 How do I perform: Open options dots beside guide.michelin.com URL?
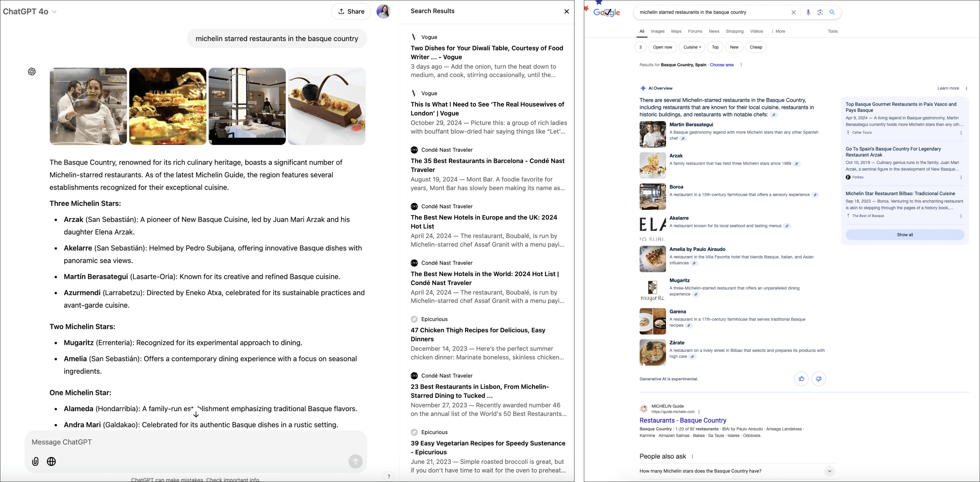[x=699, y=412]
